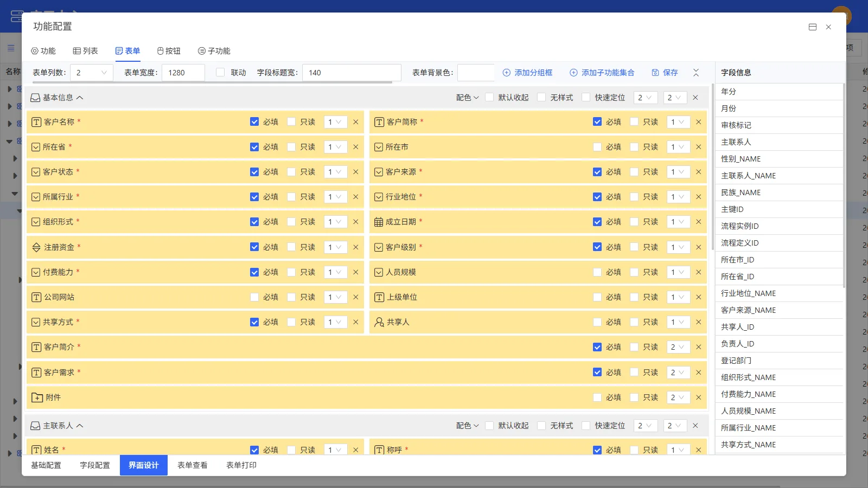Open the 表单查看 bottom tab
Screen dimensions: 868x488
(x=193, y=465)
